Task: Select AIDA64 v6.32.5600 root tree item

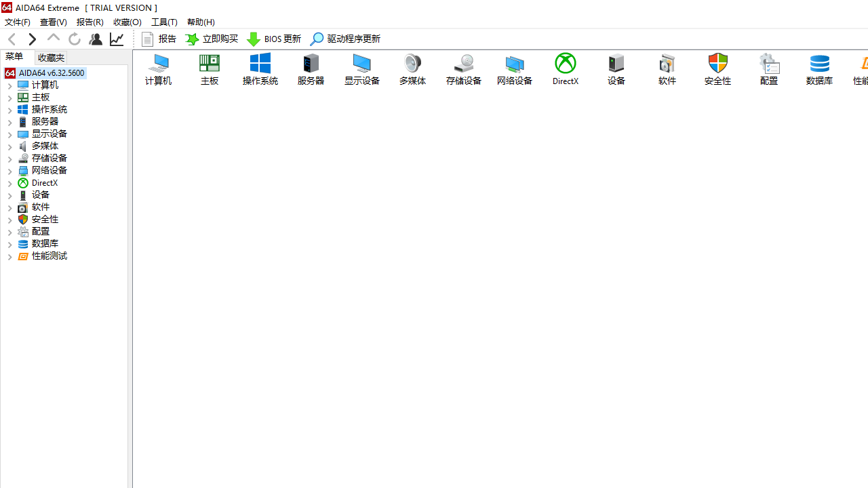Action: point(51,73)
